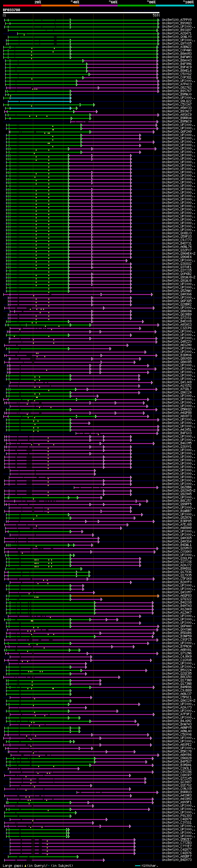This screenshot has height=868, width=197.
Task: Click the query end position 518
Action: (155, 15)
